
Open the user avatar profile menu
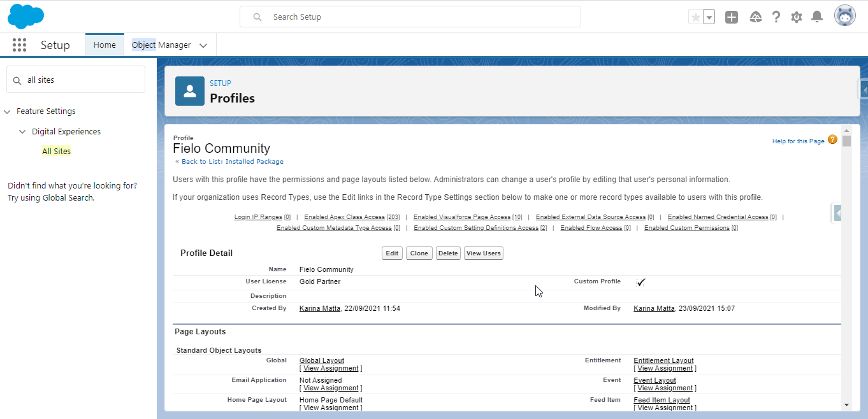pos(845,16)
